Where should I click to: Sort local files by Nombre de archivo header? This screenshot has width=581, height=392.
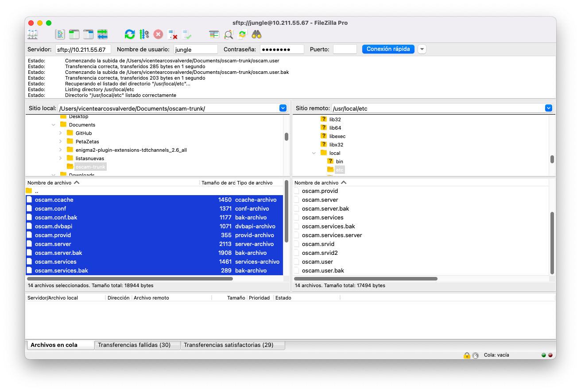point(49,183)
